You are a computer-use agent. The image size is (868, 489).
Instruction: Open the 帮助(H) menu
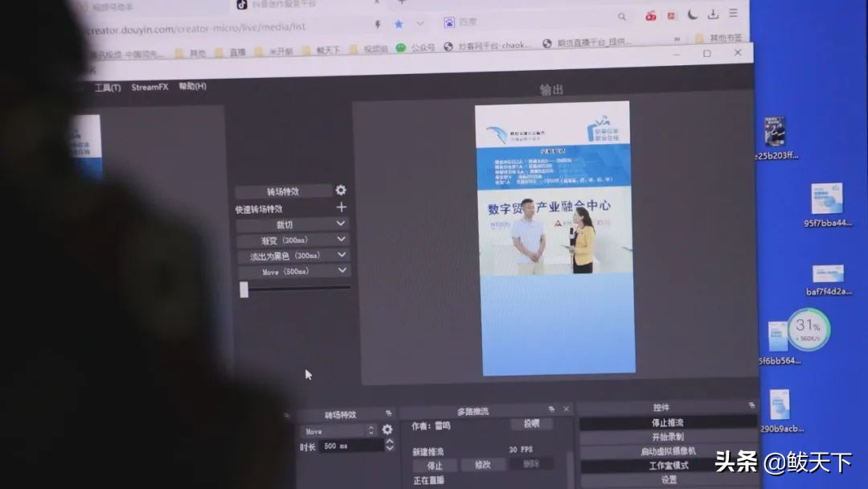pos(193,86)
